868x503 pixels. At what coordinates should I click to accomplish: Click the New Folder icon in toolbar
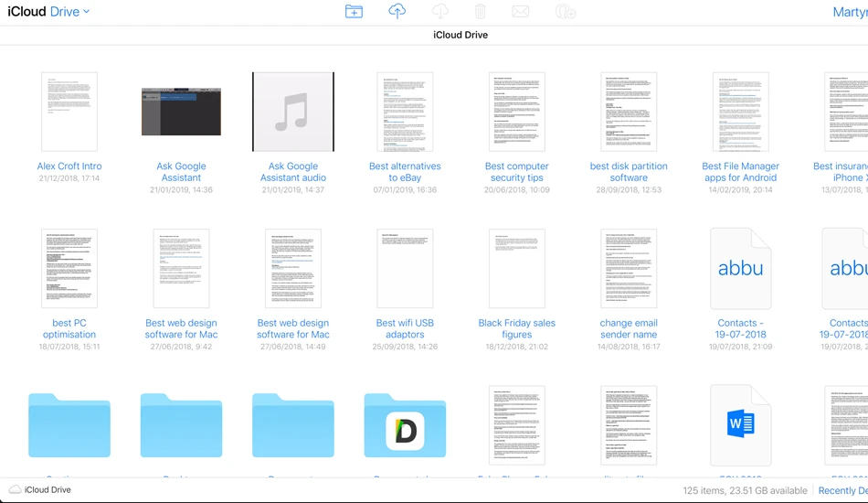[354, 11]
